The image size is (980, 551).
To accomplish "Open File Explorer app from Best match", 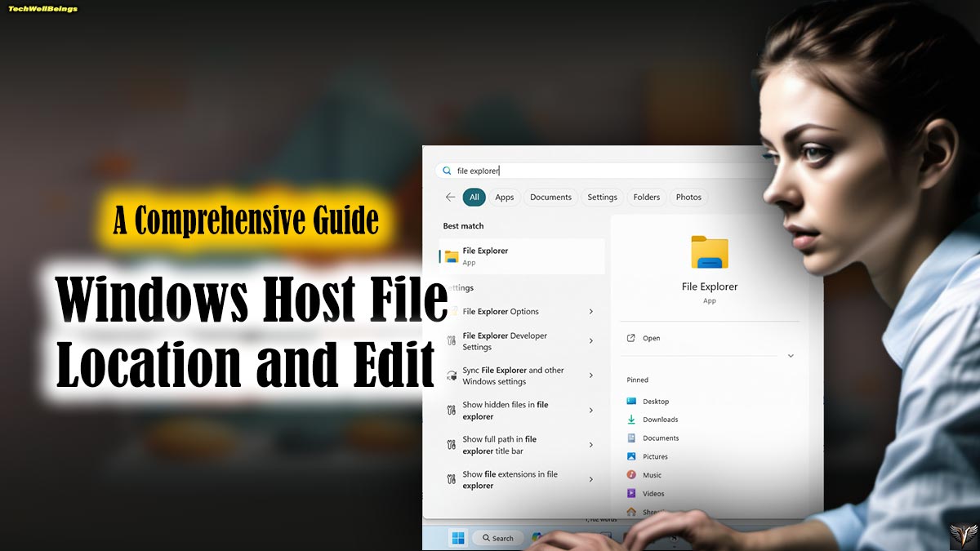I will tap(490, 255).
